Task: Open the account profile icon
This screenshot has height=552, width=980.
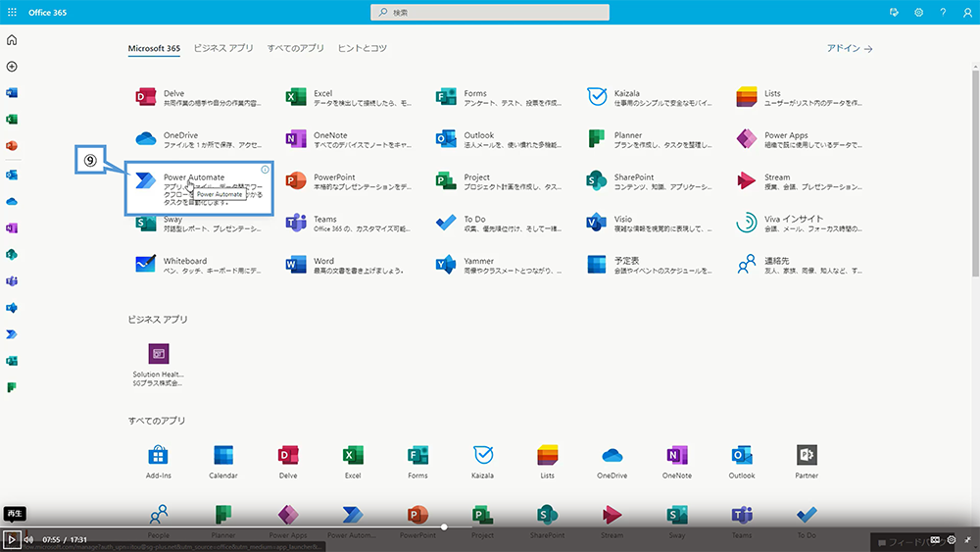Action: [x=967, y=13]
